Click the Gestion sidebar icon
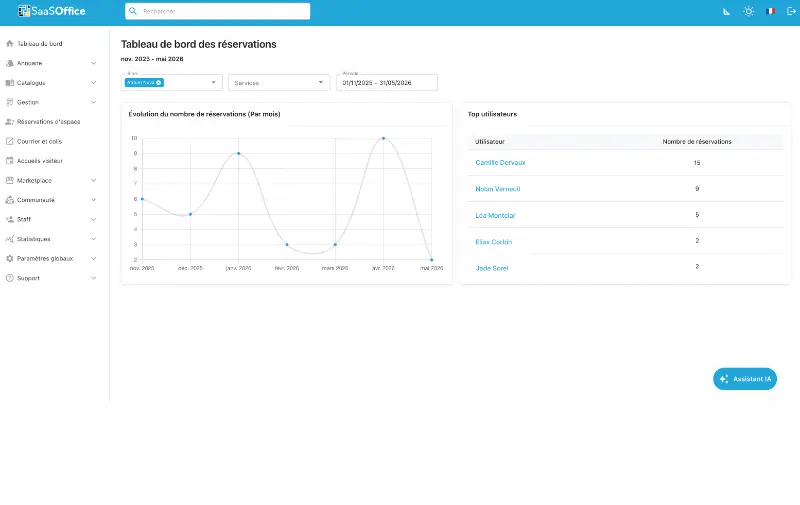The image size is (800, 505). point(9,102)
